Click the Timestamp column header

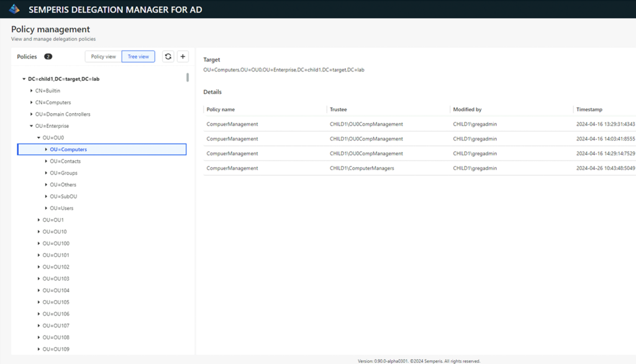pyautogui.click(x=589, y=109)
